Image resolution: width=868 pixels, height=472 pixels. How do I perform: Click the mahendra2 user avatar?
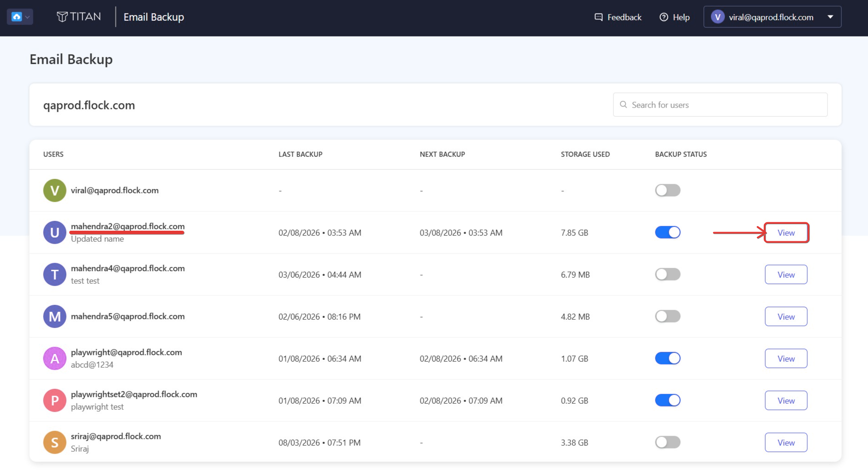pos(54,233)
